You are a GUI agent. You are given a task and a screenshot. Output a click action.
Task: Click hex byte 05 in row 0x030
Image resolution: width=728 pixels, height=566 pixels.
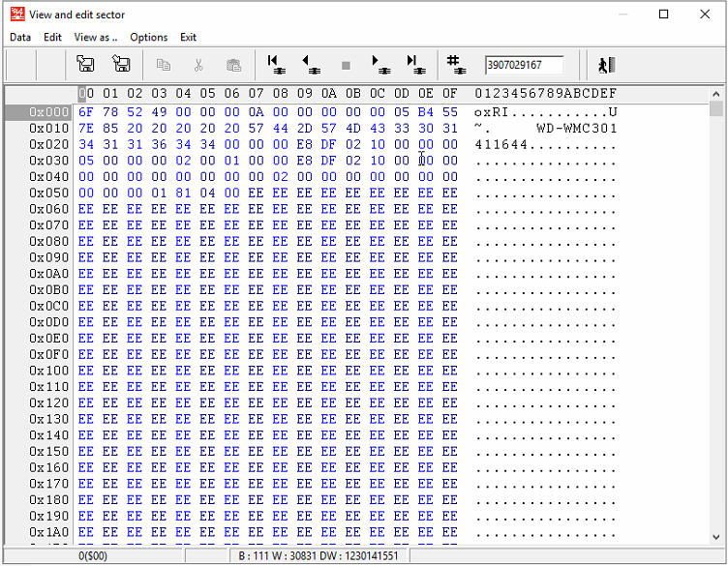point(86,161)
